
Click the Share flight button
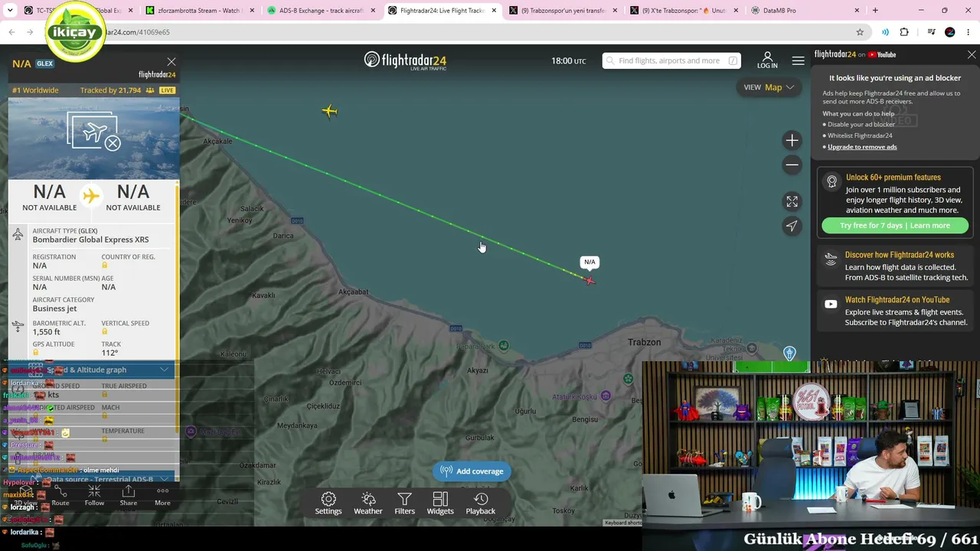point(129,496)
